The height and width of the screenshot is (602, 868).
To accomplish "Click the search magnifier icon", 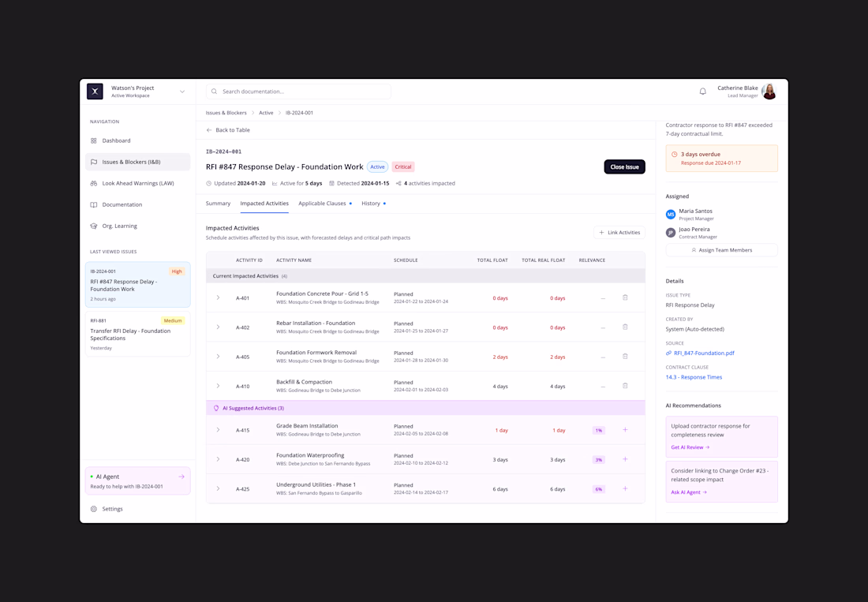I will point(214,92).
